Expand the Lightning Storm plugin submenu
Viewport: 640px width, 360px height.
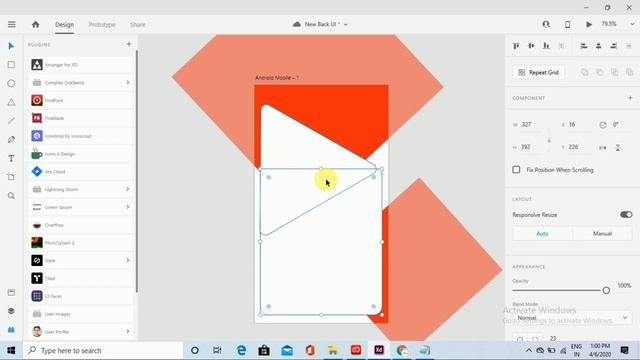point(128,189)
